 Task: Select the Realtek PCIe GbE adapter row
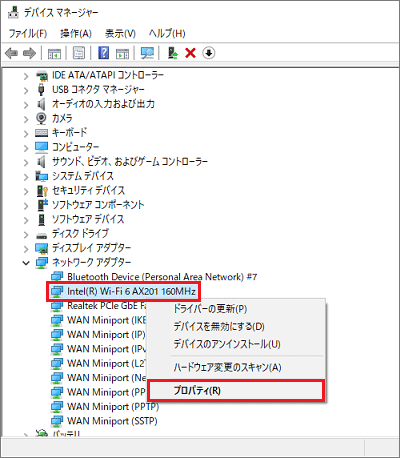pos(107,306)
